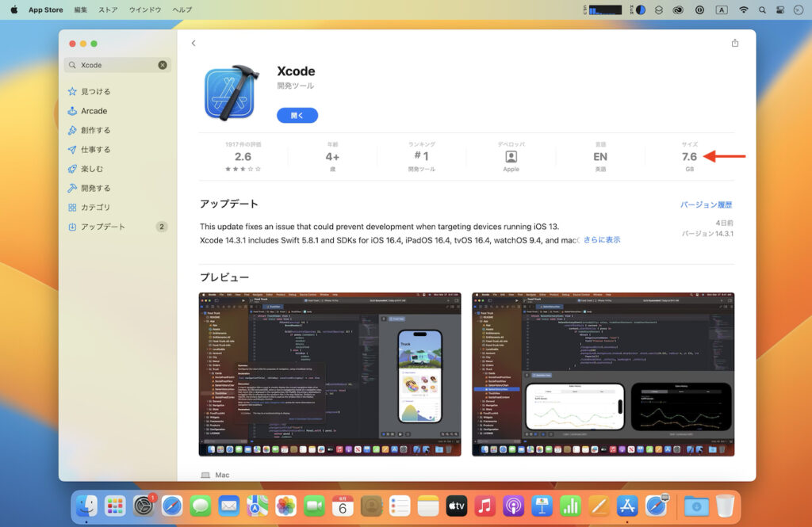Go back with the chevron button
The image size is (812, 527).
(193, 44)
